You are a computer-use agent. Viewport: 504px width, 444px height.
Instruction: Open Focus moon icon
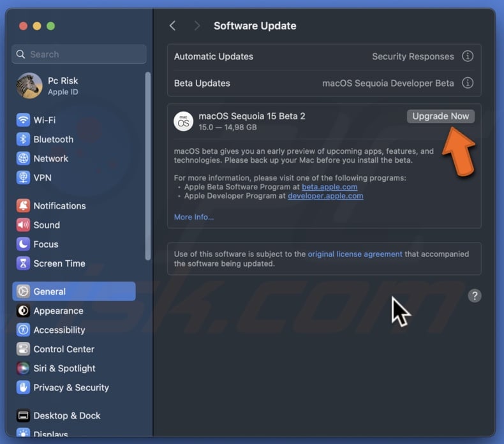[x=23, y=244]
